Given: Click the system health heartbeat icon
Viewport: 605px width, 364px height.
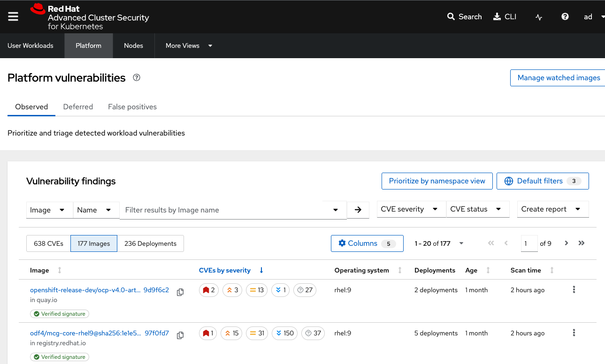Looking at the screenshot, I should pyautogui.click(x=539, y=17).
